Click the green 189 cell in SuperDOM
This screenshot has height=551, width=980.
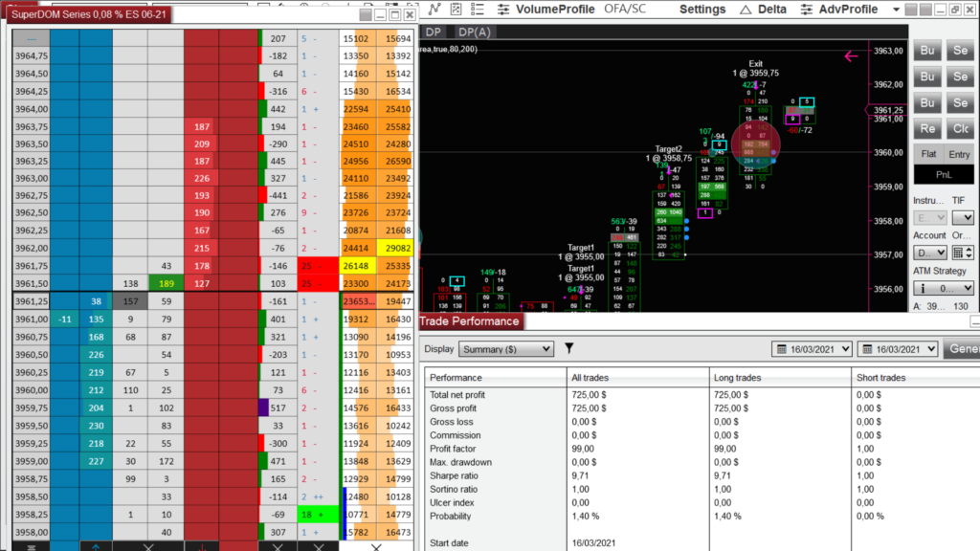166,283
